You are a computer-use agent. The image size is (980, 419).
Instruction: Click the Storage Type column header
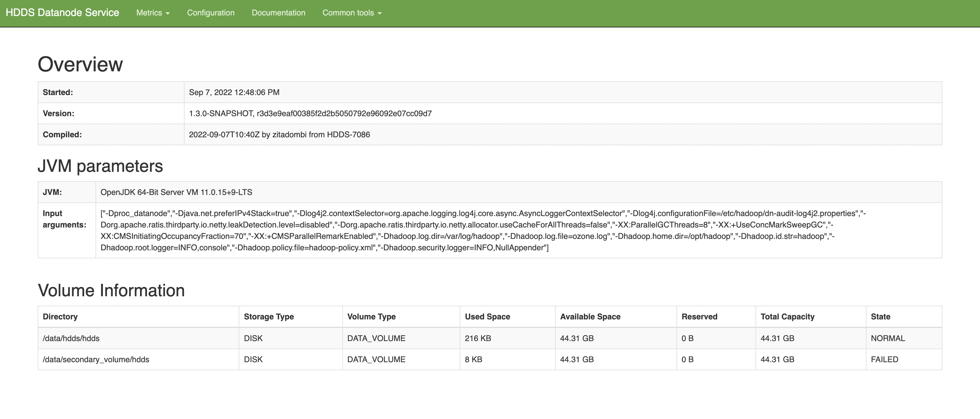click(x=269, y=316)
